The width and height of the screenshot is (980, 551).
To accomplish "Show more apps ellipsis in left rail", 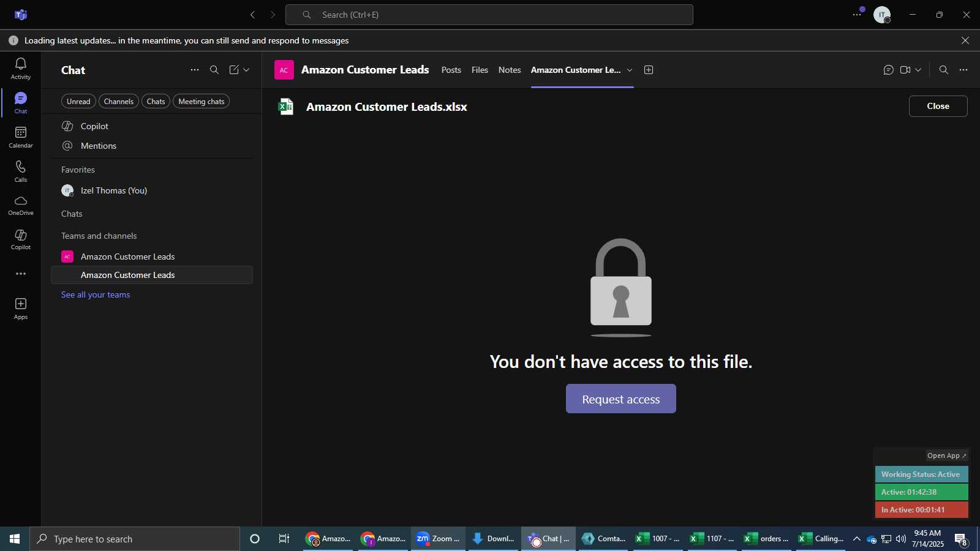I will click(21, 274).
